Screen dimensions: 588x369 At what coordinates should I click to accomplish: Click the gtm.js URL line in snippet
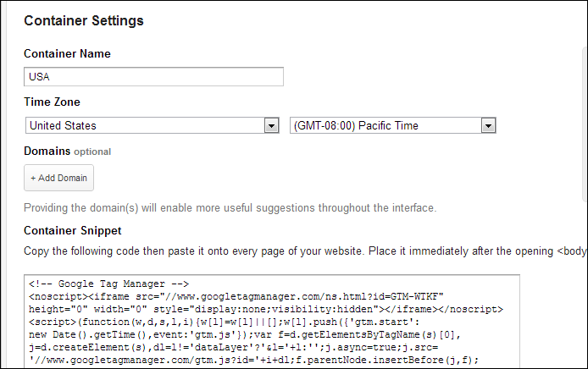[254, 356]
